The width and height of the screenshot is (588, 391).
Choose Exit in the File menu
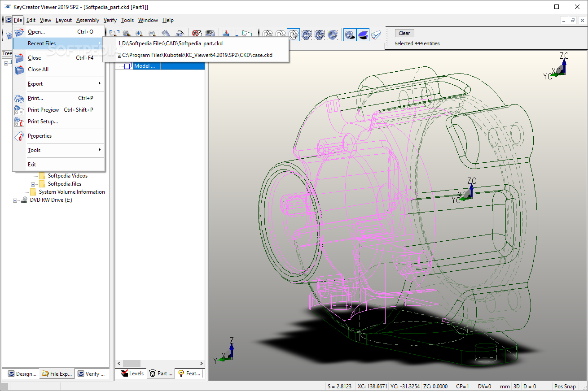click(x=59, y=165)
